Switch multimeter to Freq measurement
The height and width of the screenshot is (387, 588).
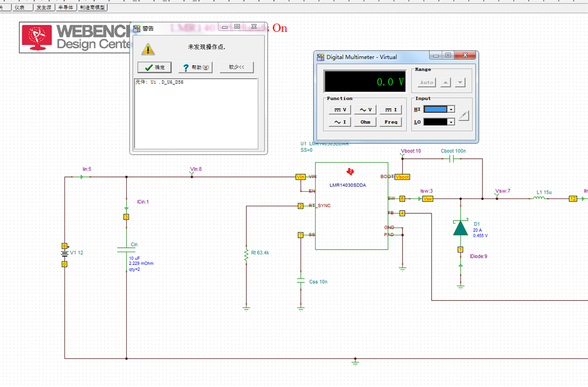tap(391, 122)
